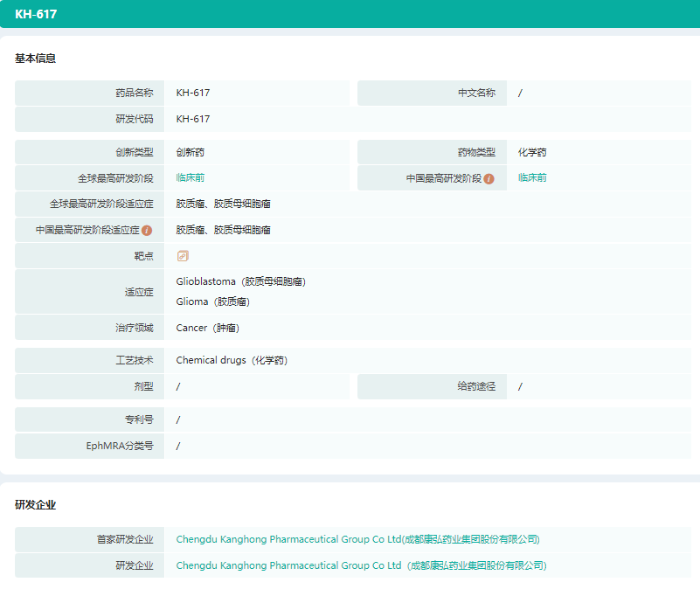The width and height of the screenshot is (700, 589).
Task: Click Glioma（胶质瘤）indication text
Action: click(213, 301)
